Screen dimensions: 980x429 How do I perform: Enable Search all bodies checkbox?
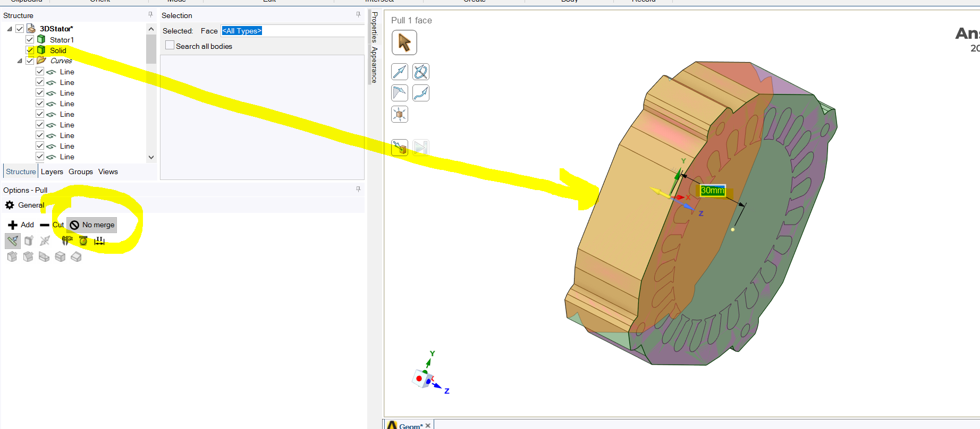click(x=170, y=46)
